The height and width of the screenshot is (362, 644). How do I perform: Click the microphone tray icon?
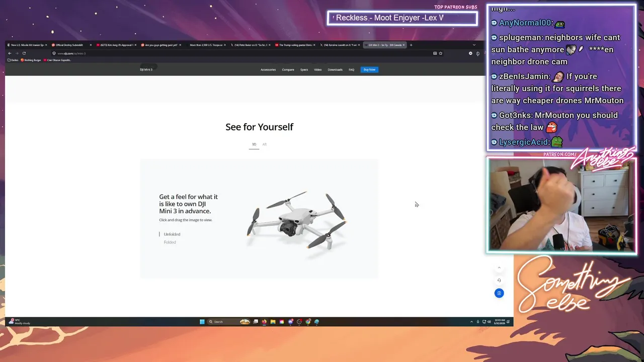pos(478,322)
